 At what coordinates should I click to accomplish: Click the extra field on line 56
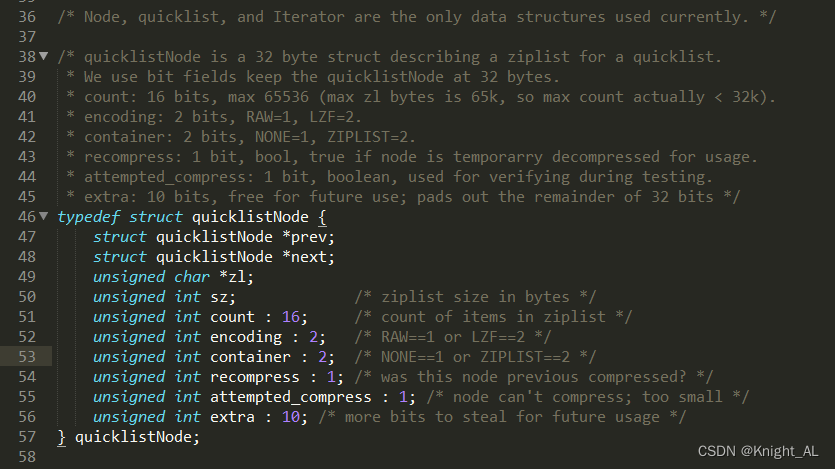pos(231,417)
